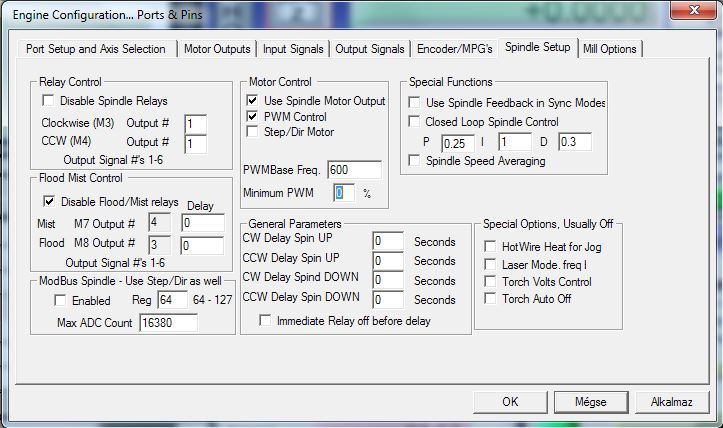Open the Motor Outputs tab
This screenshot has width=723, height=428.
(217, 48)
